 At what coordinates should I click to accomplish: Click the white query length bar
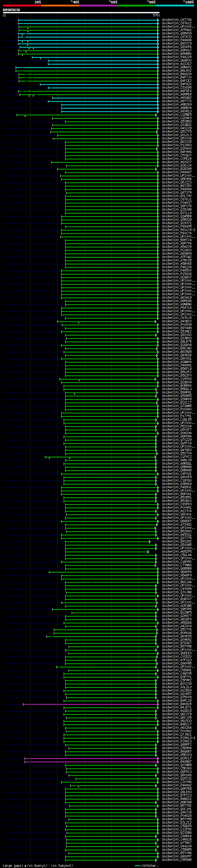(x=81, y=12)
